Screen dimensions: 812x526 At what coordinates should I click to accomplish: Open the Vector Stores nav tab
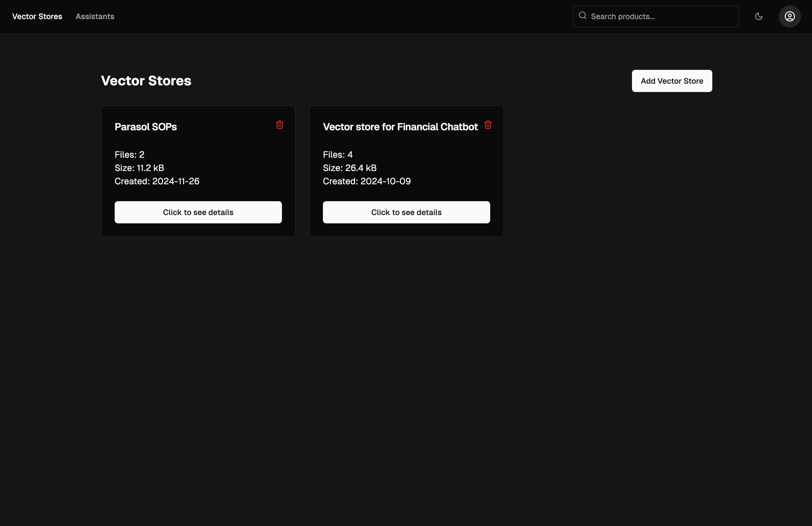pos(37,16)
